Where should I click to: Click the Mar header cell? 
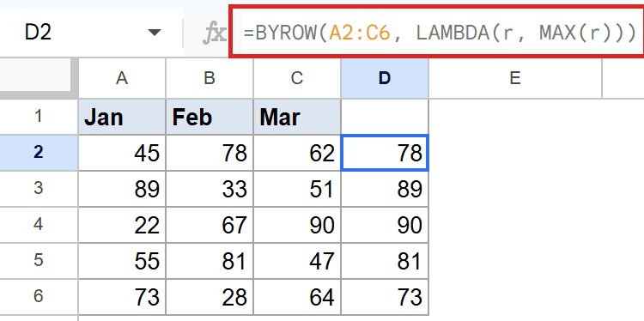click(297, 117)
